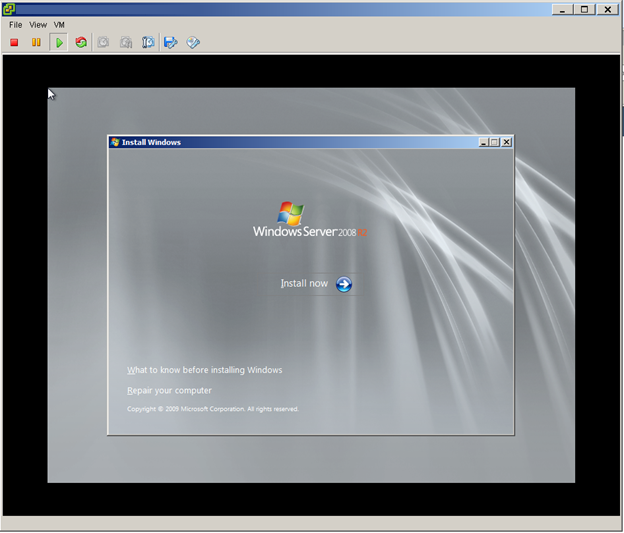Image resolution: width=624 pixels, height=533 pixels.
Task: Click the Copyright 2009 Microsoft Corporation text
Action: 213,409
